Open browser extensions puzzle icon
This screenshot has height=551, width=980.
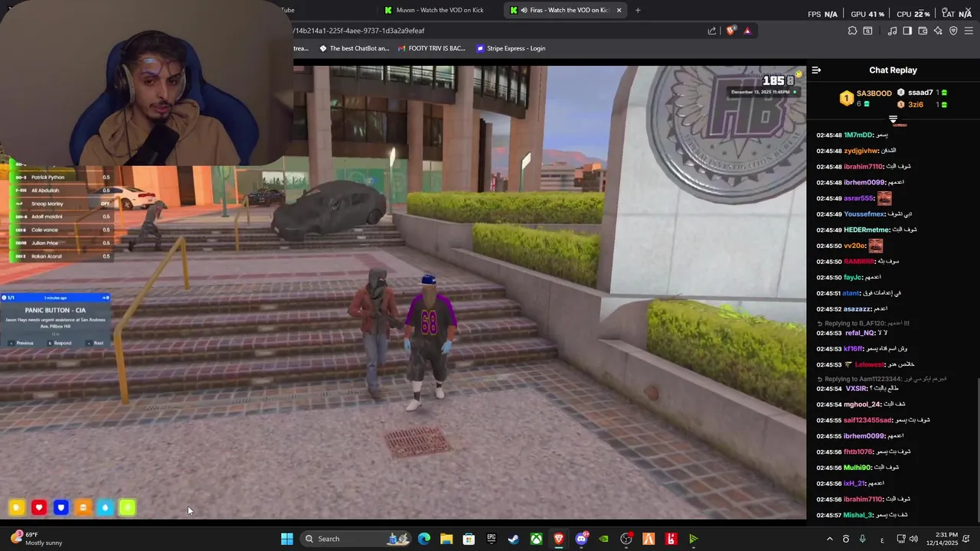[852, 31]
